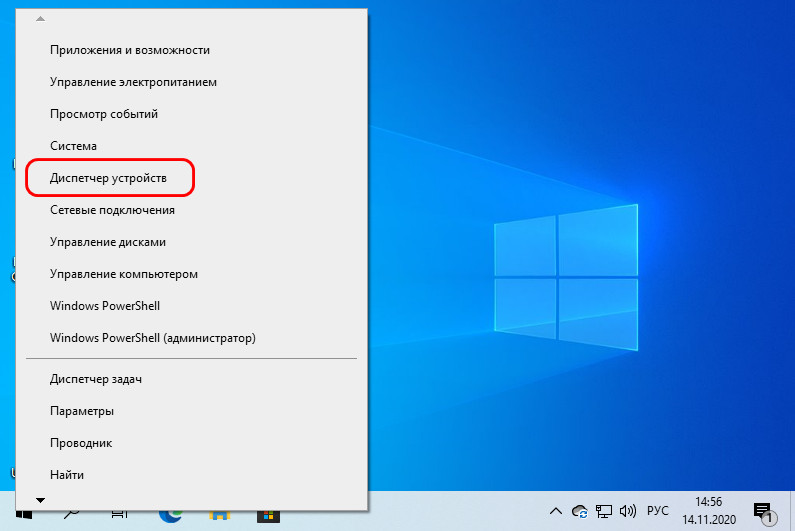The image size is (795, 531).
Task: Show hidden tray icons chevron
Action: (x=556, y=511)
